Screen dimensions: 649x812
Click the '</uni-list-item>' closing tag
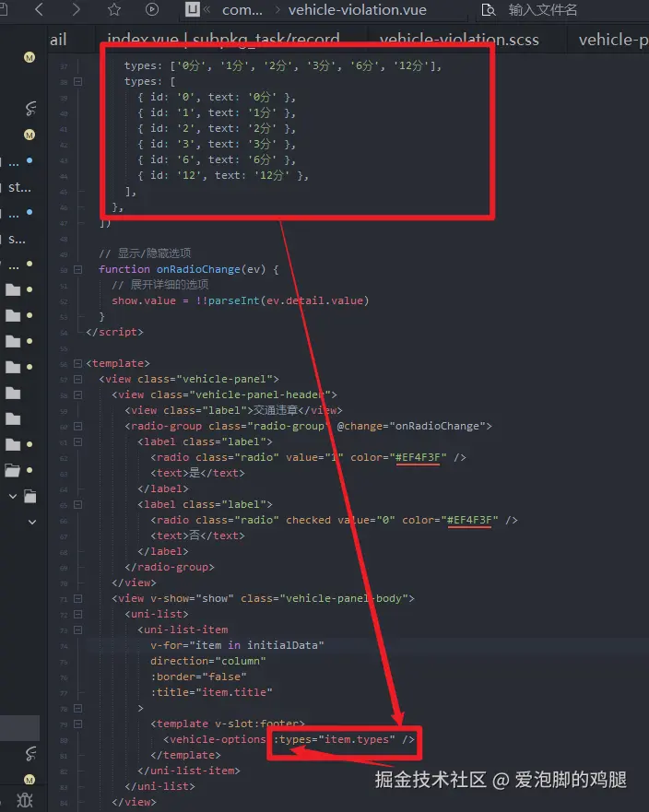189,771
